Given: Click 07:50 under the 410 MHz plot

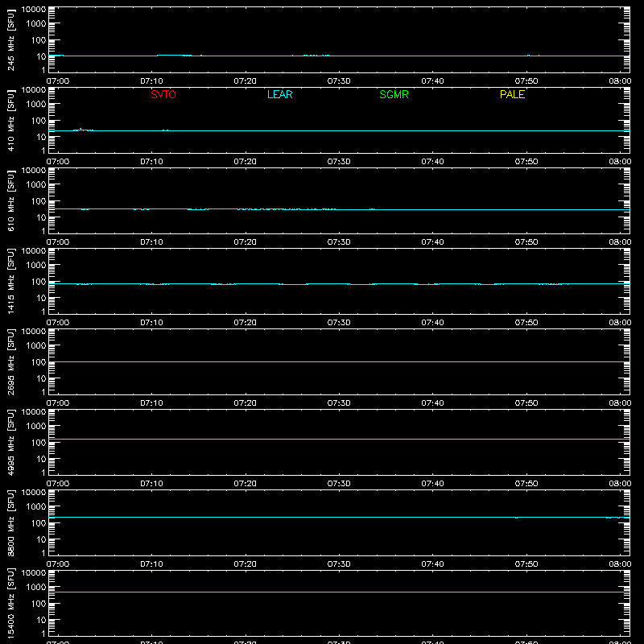Looking at the screenshot, I should pyautogui.click(x=526, y=162).
